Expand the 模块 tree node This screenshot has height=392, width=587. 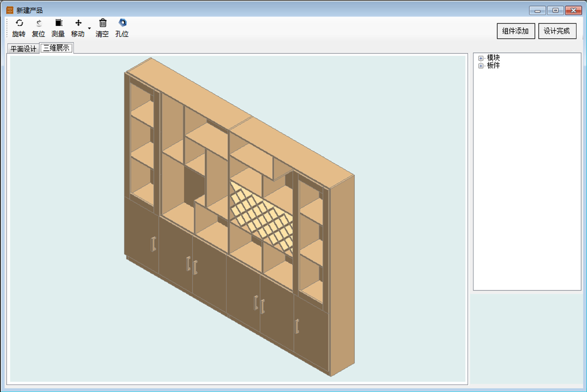point(481,58)
